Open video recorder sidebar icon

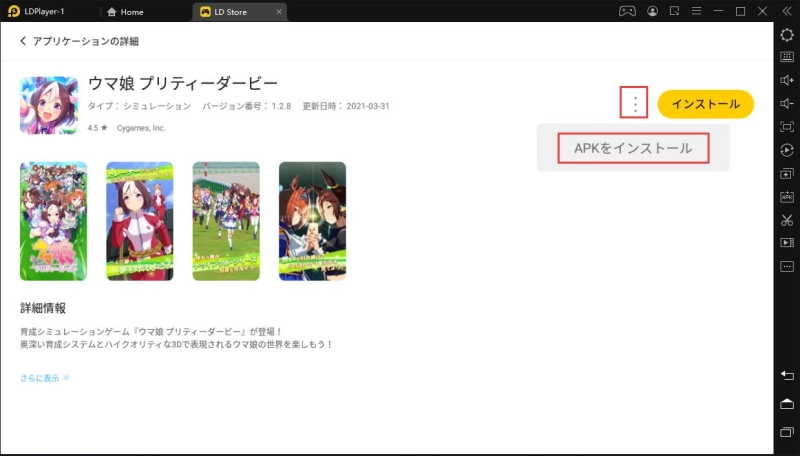click(787, 243)
